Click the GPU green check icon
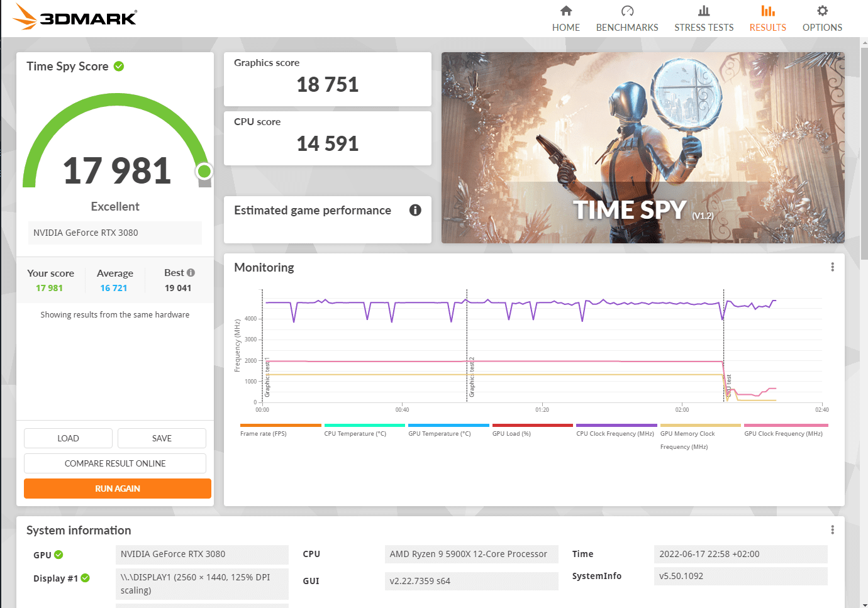The width and height of the screenshot is (868, 608). 58,555
